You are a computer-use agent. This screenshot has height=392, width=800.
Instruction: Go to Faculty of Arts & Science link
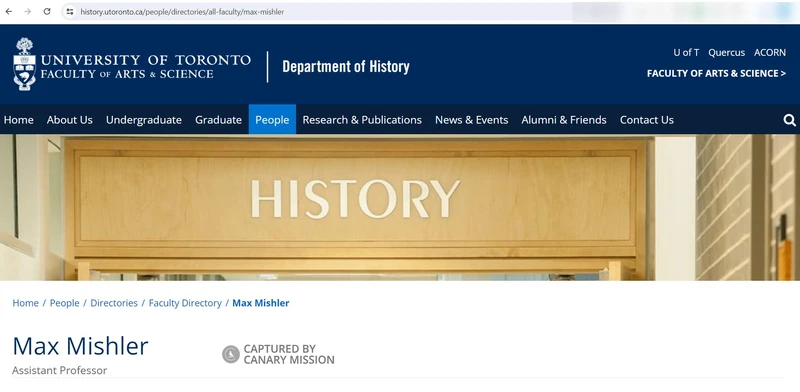coord(716,74)
